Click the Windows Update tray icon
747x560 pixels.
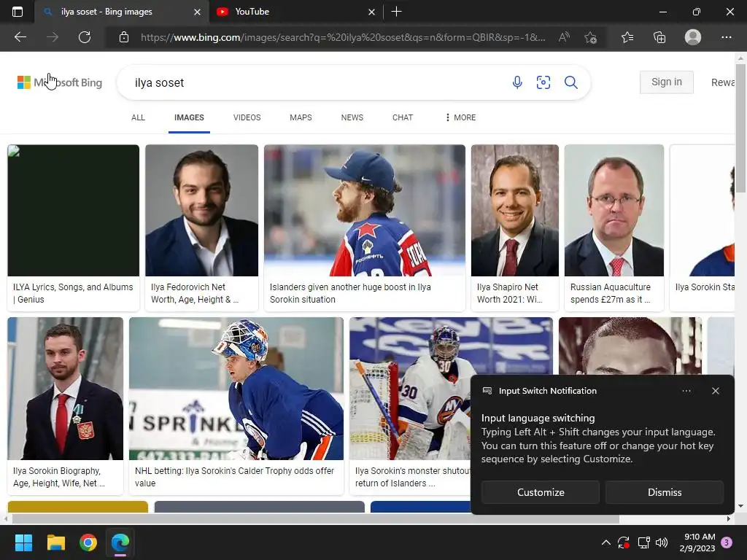624,542
